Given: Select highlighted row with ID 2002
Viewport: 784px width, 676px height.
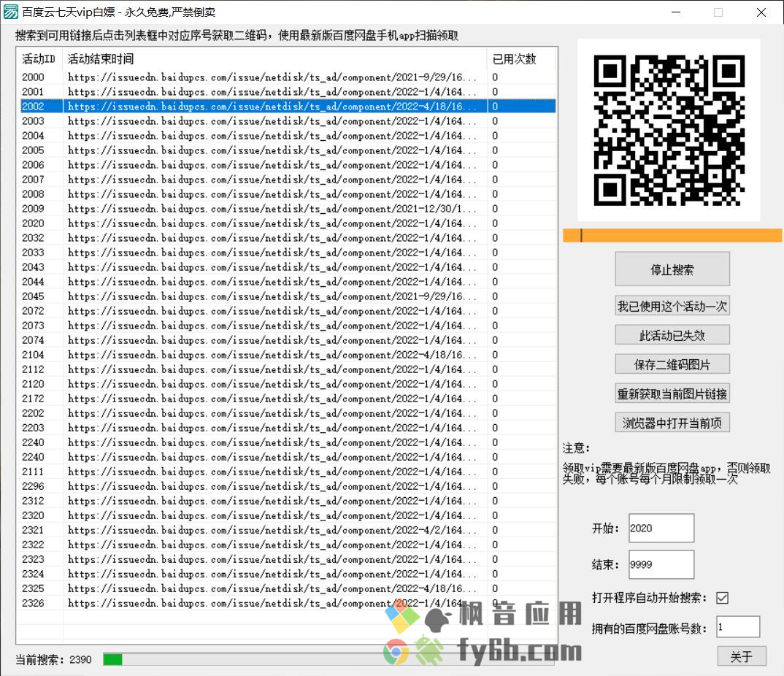Looking at the screenshot, I should 288,106.
